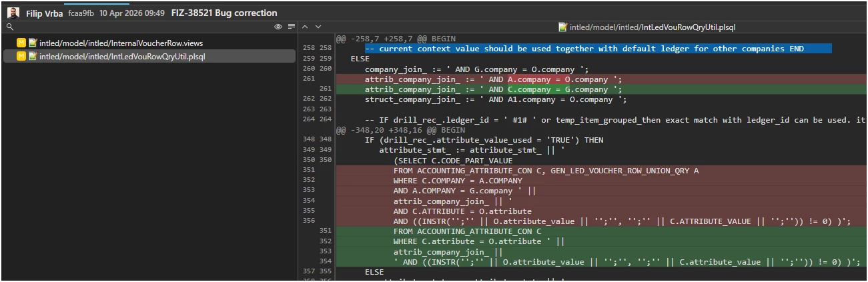Click removed line AND C.ATTRIBUTE = O.attribute
The width and height of the screenshot is (868, 282).
[x=462, y=211]
